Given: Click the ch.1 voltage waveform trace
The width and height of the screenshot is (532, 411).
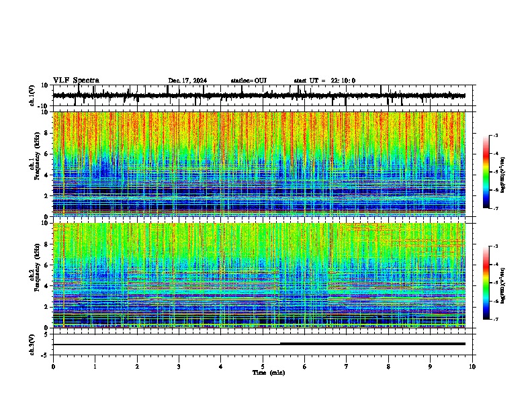Looking at the screenshot, I should [x=259, y=95].
